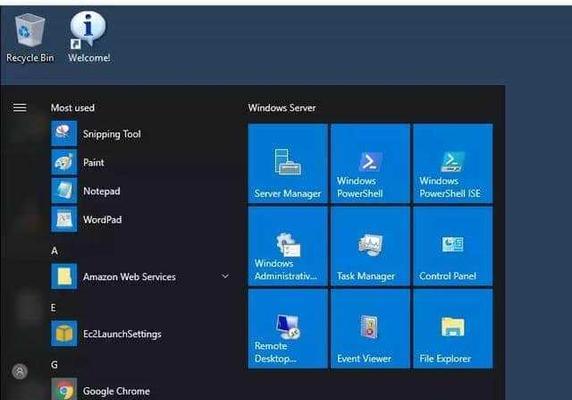Open the Windows PowerShell ISE tile
The image size is (572, 400).
453,163
